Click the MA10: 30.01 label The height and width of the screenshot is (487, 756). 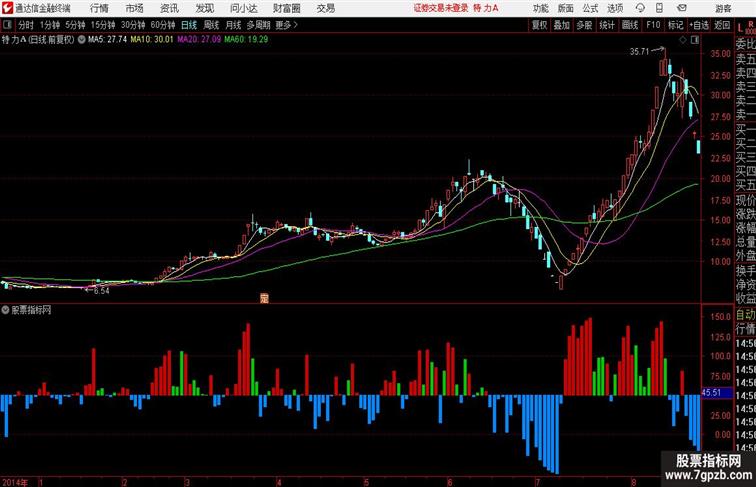152,40
